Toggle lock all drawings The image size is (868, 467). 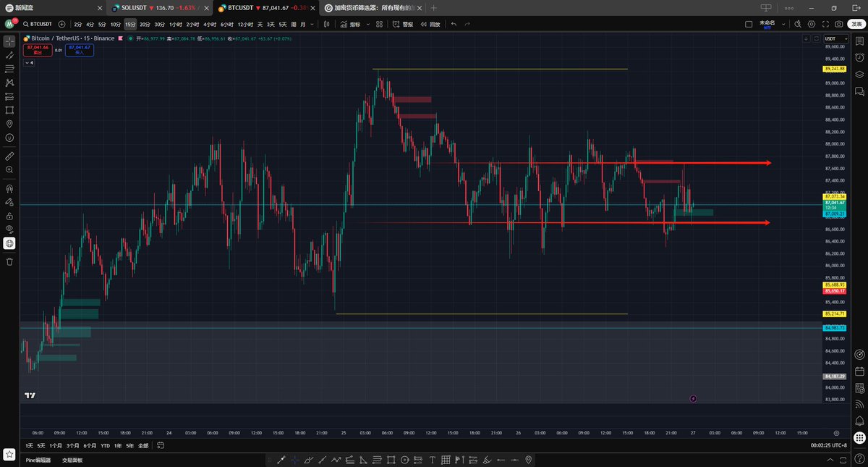pos(9,216)
